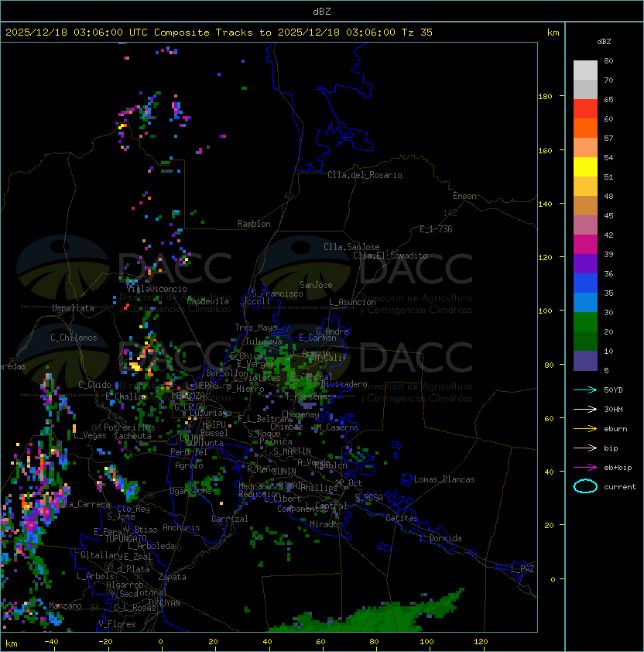
Task: Select the slate-purple bottom swatch of dBZ scale
Action: (x=585, y=361)
